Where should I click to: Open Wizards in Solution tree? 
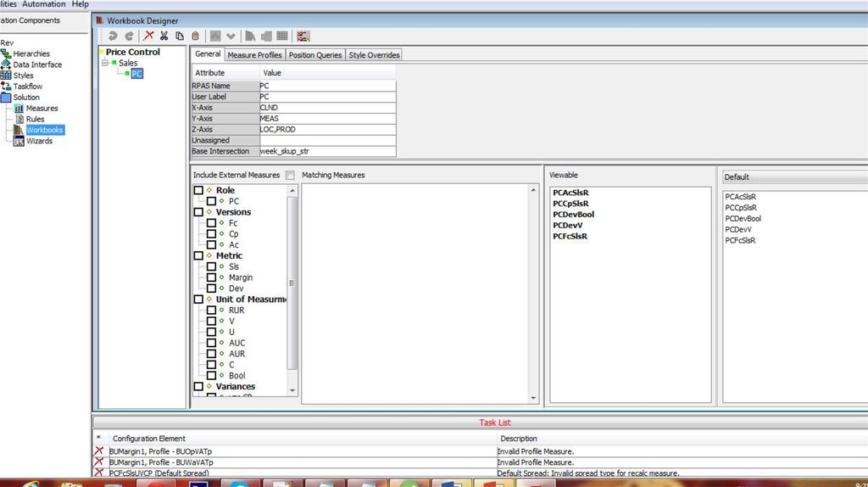(x=39, y=141)
